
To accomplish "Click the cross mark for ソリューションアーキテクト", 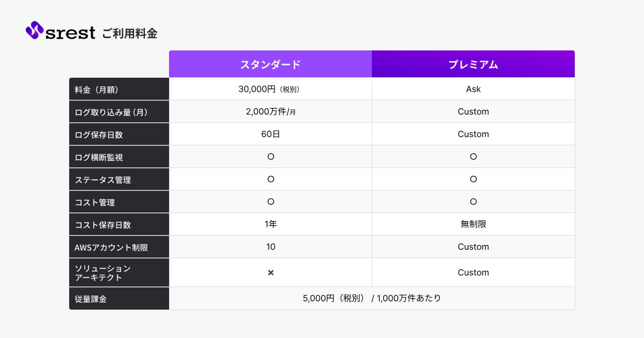I will (271, 273).
